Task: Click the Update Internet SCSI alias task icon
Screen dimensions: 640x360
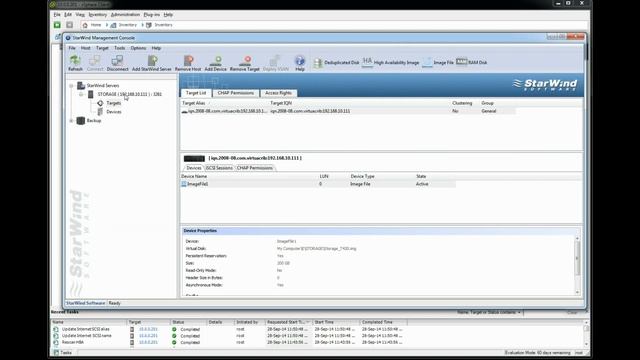Action: point(56,329)
